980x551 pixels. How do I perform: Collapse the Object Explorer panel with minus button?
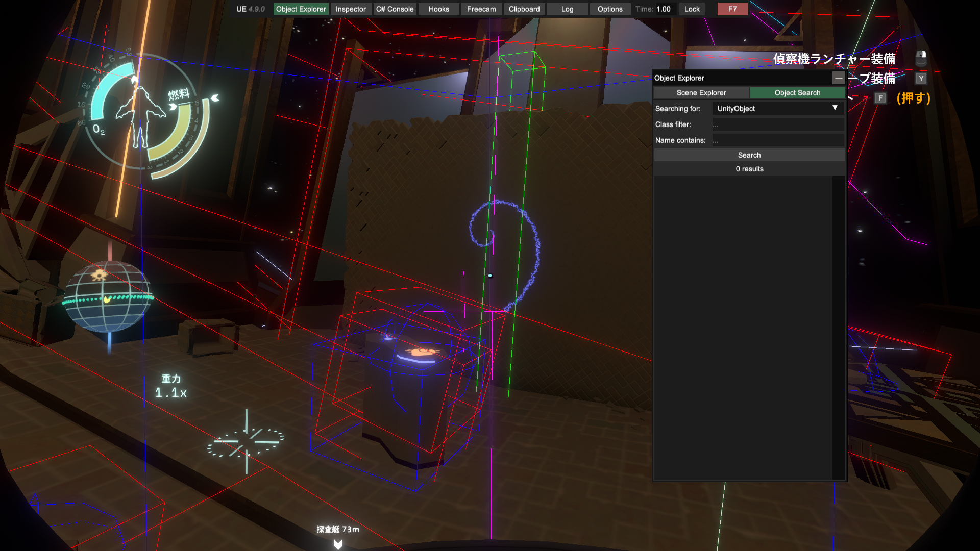click(838, 78)
